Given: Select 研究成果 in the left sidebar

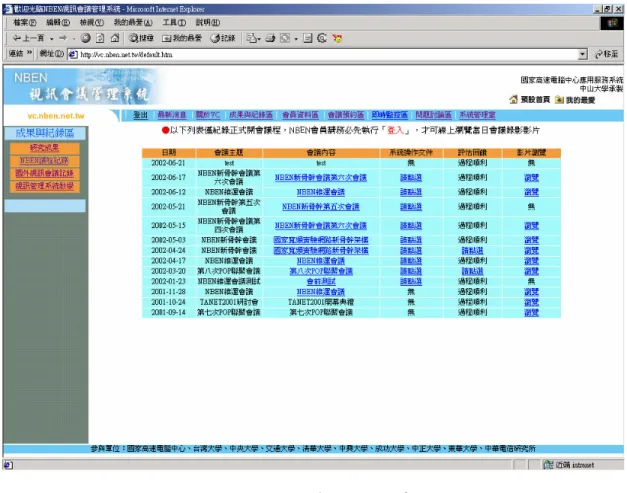Looking at the screenshot, I should pyautogui.click(x=44, y=148).
